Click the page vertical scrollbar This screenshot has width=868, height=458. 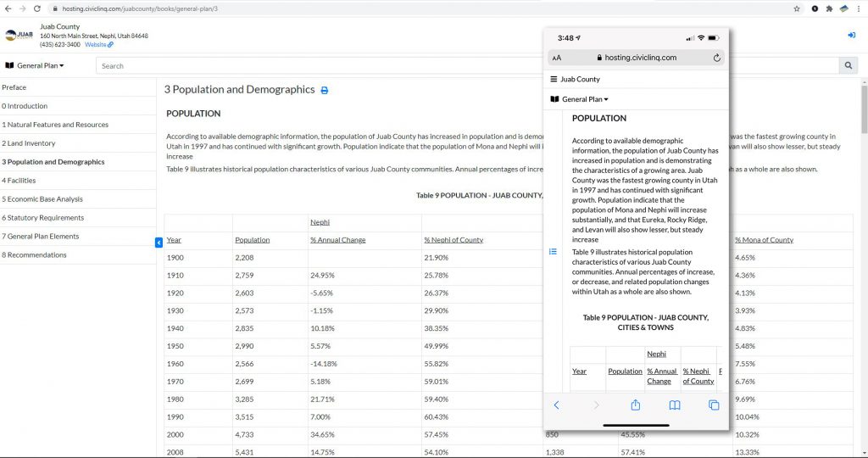[x=864, y=108]
